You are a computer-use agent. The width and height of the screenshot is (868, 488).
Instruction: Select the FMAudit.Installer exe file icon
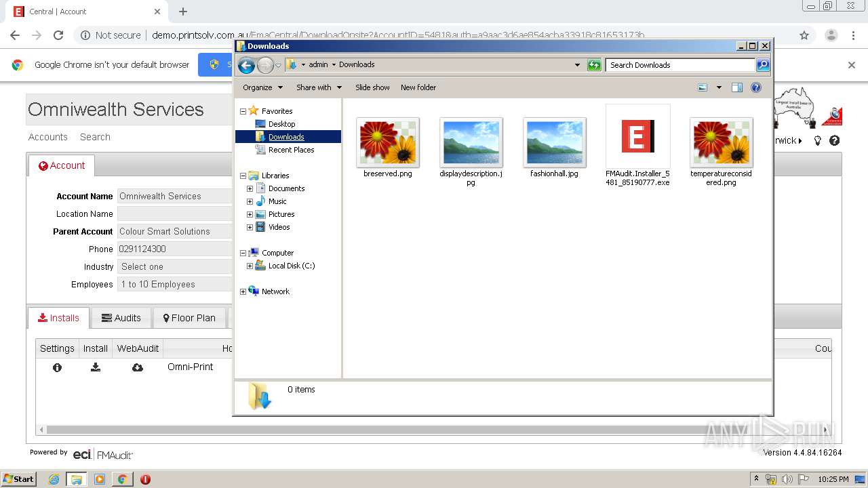[x=637, y=136]
